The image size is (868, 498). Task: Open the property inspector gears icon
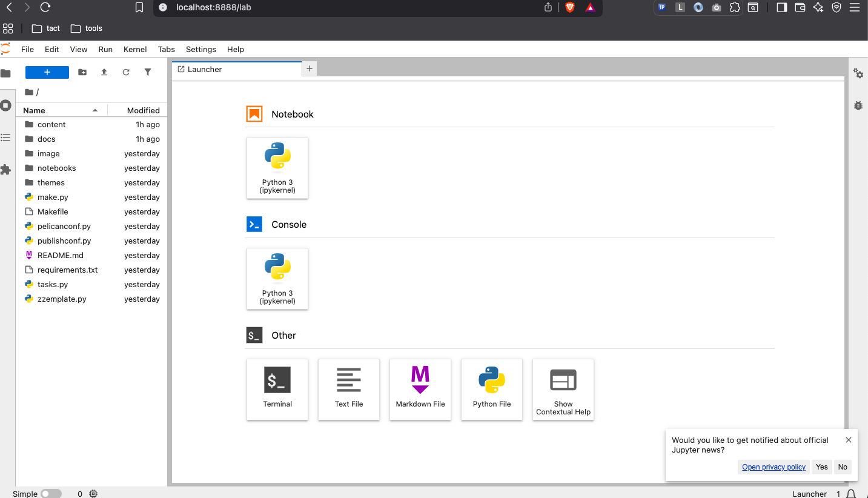[858, 73]
